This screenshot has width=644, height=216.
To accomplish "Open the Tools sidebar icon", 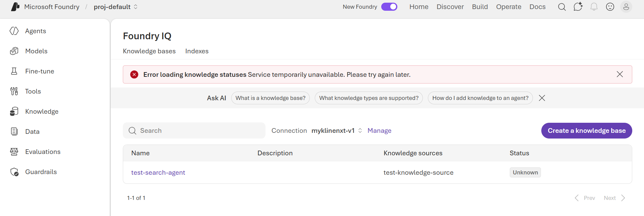I will 14,91.
